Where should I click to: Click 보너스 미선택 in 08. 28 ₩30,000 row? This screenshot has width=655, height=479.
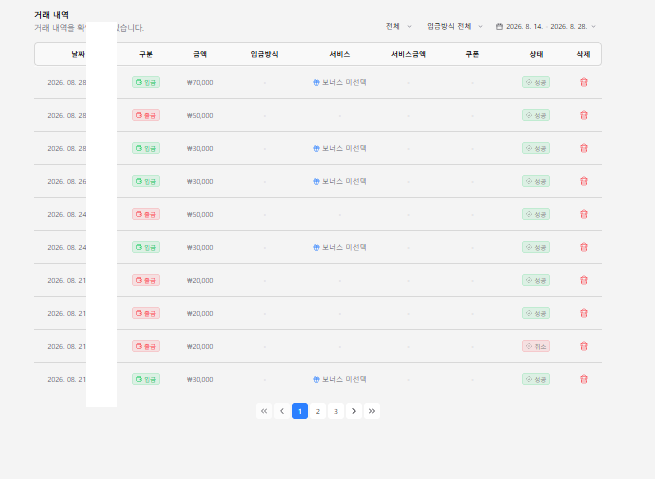340,148
